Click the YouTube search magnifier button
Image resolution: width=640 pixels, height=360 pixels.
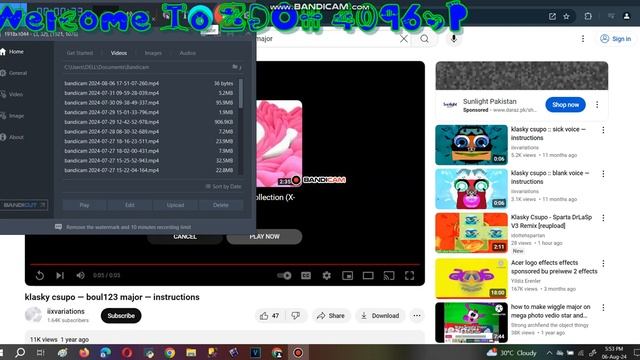click(x=424, y=39)
